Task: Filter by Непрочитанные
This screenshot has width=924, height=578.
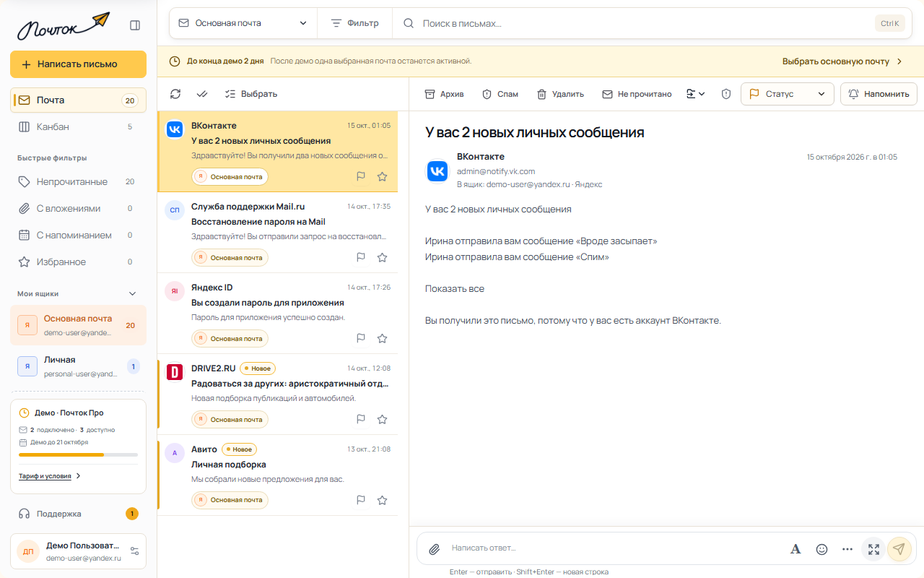Action: pos(78,181)
